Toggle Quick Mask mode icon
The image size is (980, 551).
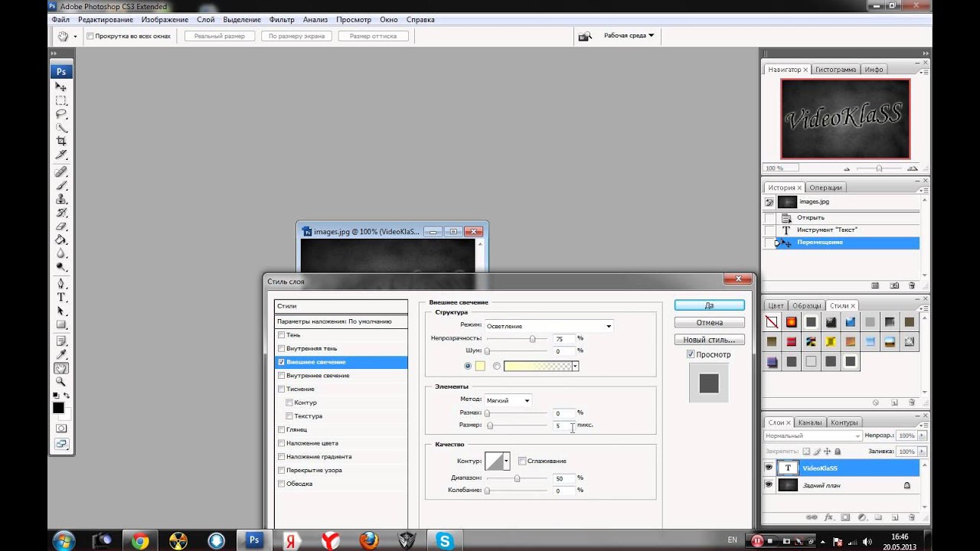tap(61, 428)
